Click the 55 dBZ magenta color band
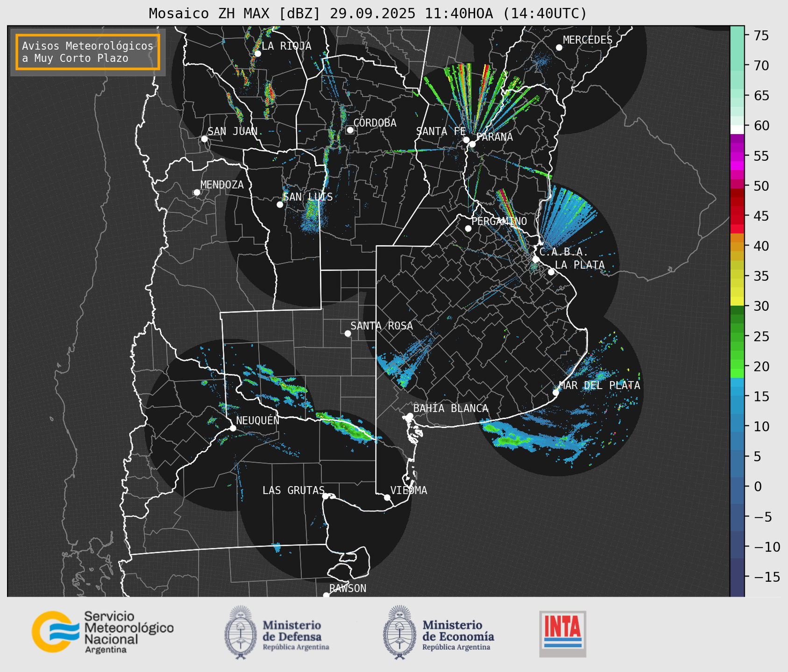788x672 pixels. click(x=737, y=156)
